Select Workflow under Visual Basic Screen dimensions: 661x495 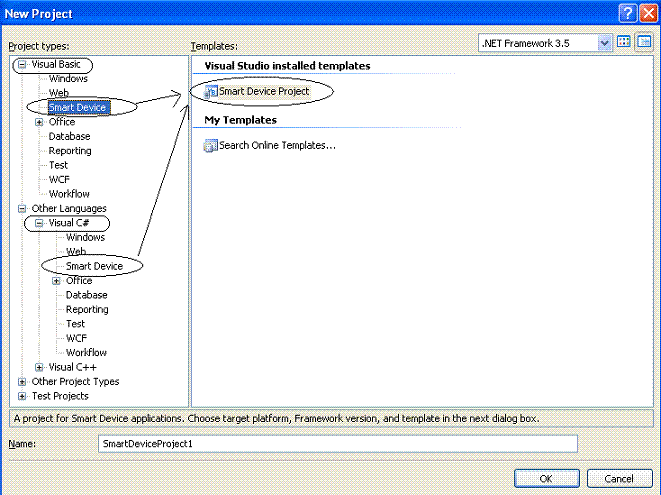click(69, 194)
